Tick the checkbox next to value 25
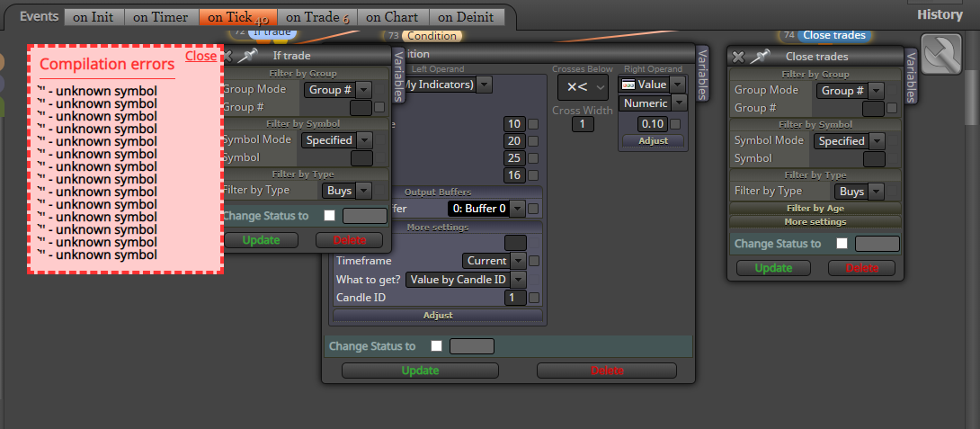Viewport: 980px width, 429px height. tap(533, 158)
